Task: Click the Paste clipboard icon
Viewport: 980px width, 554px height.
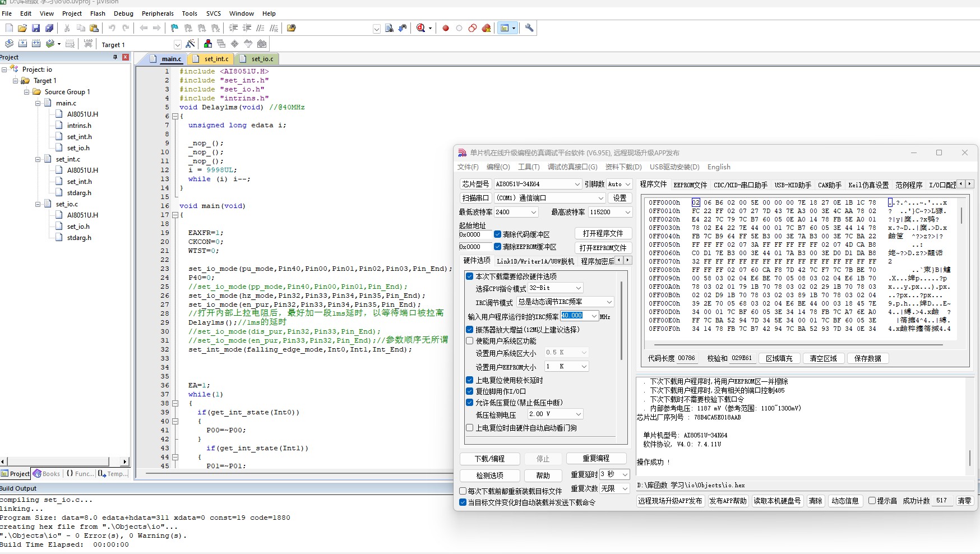Action: click(x=94, y=28)
